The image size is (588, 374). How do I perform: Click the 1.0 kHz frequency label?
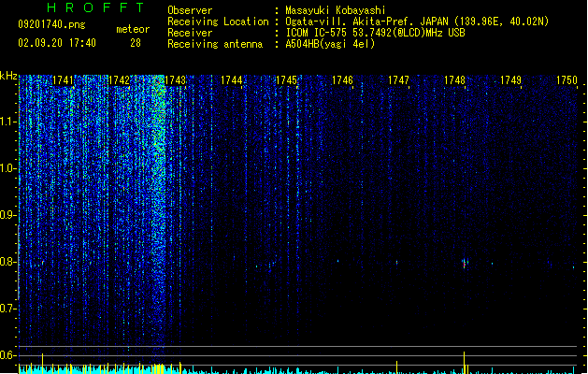coord(7,168)
